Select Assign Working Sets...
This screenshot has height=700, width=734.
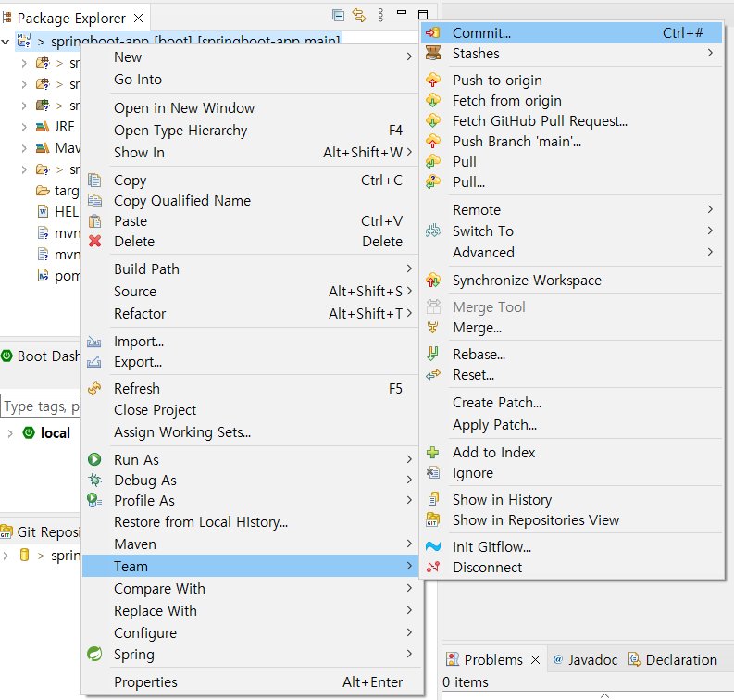click(x=251, y=431)
